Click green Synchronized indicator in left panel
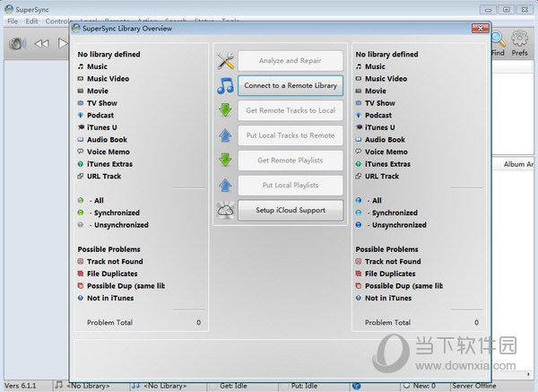Image resolution: width=538 pixels, height=392 pixels. [81, 213]
